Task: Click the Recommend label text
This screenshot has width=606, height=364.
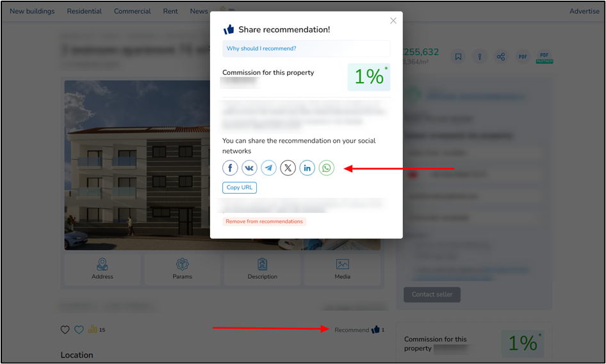Action: (352, 330)
